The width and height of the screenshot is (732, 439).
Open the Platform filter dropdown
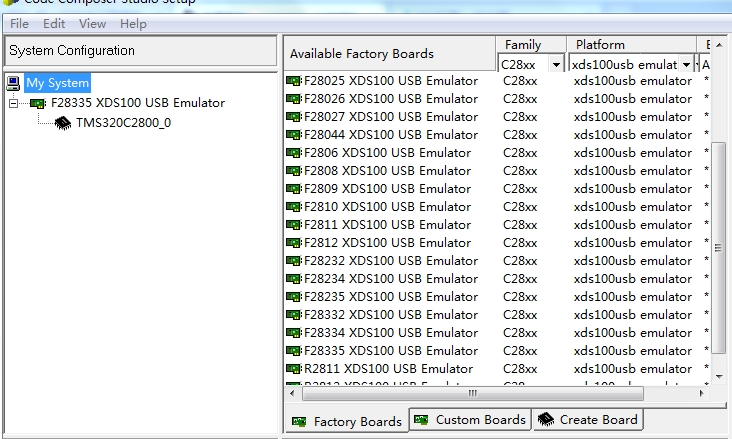pos(686,64)
